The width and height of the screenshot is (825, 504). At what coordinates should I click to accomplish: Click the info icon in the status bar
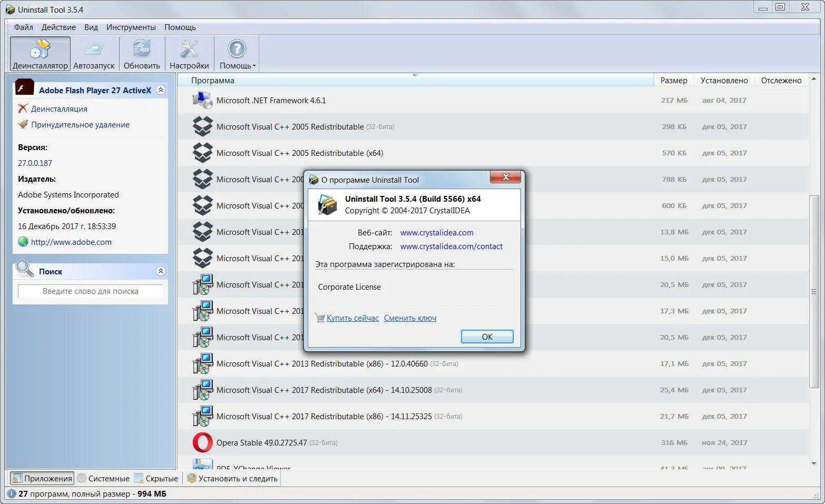coord(12,493)
